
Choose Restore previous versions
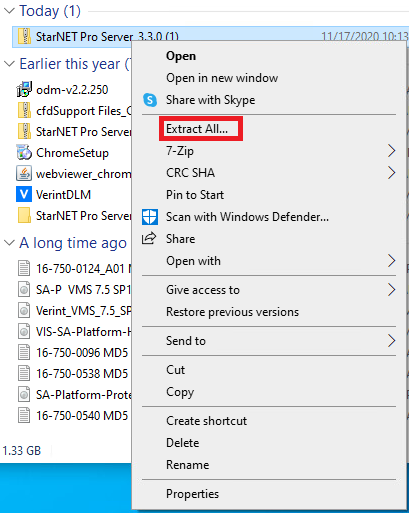pyautogui.click(x=232, y=312)
